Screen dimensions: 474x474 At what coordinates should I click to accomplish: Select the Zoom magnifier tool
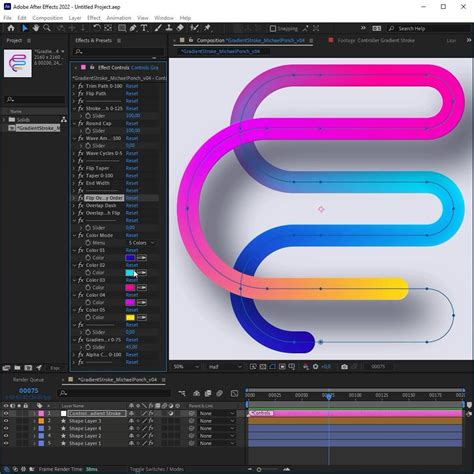click(x=47, y=28)
